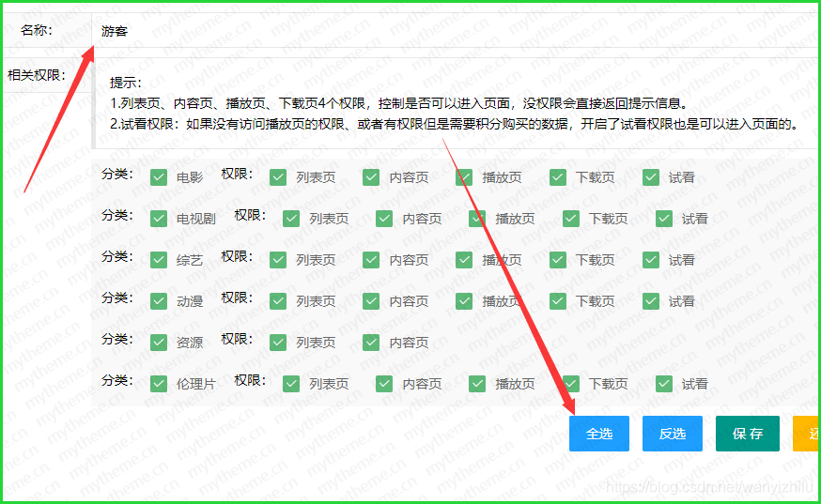This screenshot has width=821, height=504.
Task: Toggle 列表页 permission for 资源
Action: 278,343
